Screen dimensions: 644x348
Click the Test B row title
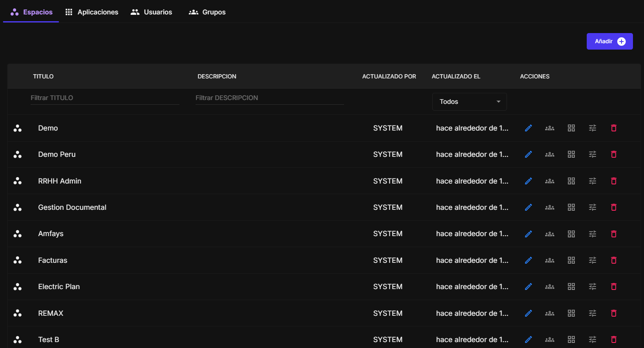49,340
